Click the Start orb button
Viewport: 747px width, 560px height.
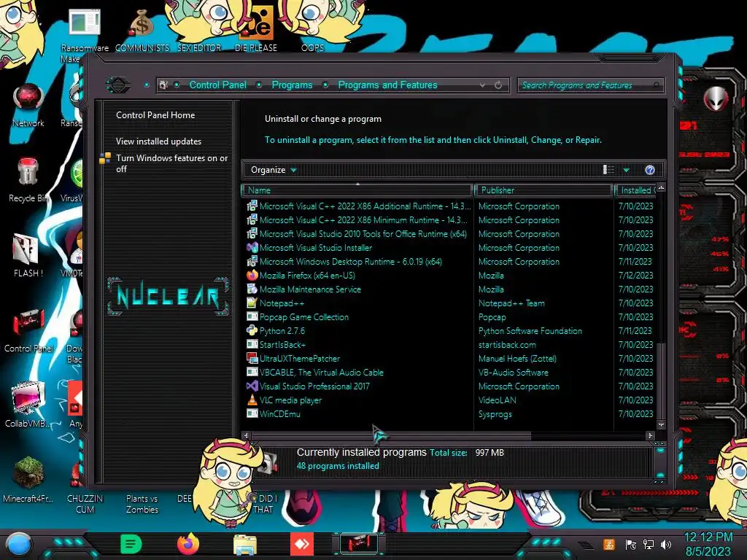(x=19, y=545)
